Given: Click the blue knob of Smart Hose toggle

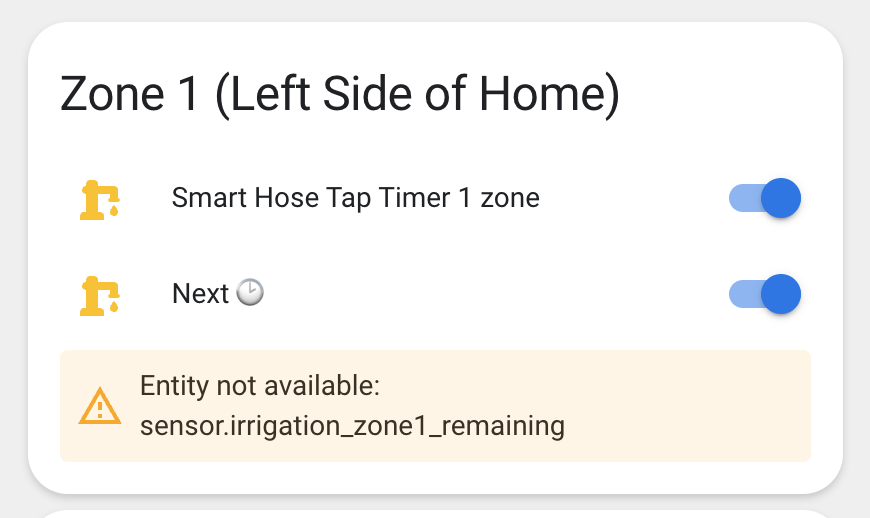Looking at the screenshot, I should pyautogui.click(x=781, y=198).
